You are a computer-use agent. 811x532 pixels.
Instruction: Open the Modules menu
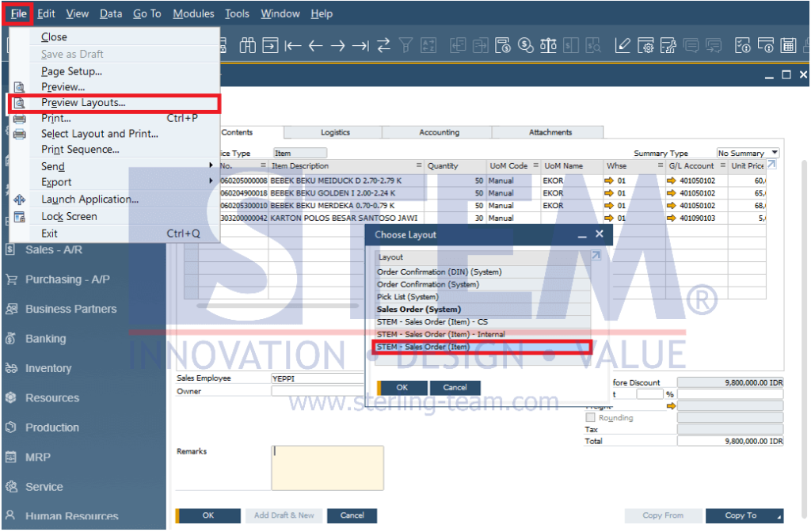[x=193, y=13]
